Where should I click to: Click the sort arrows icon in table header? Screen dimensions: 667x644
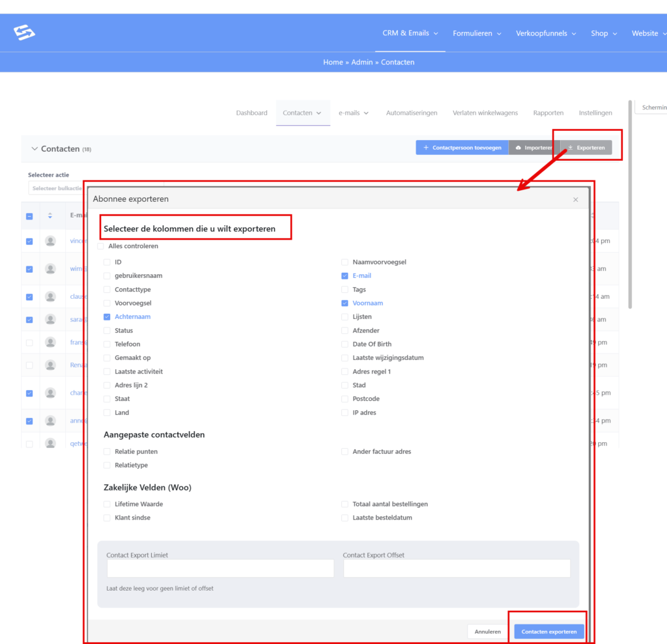50,216
